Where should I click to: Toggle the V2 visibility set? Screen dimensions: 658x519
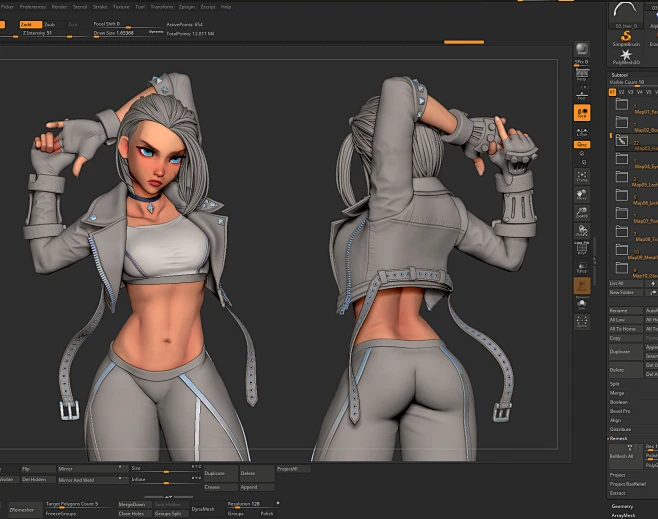point(621,92)
